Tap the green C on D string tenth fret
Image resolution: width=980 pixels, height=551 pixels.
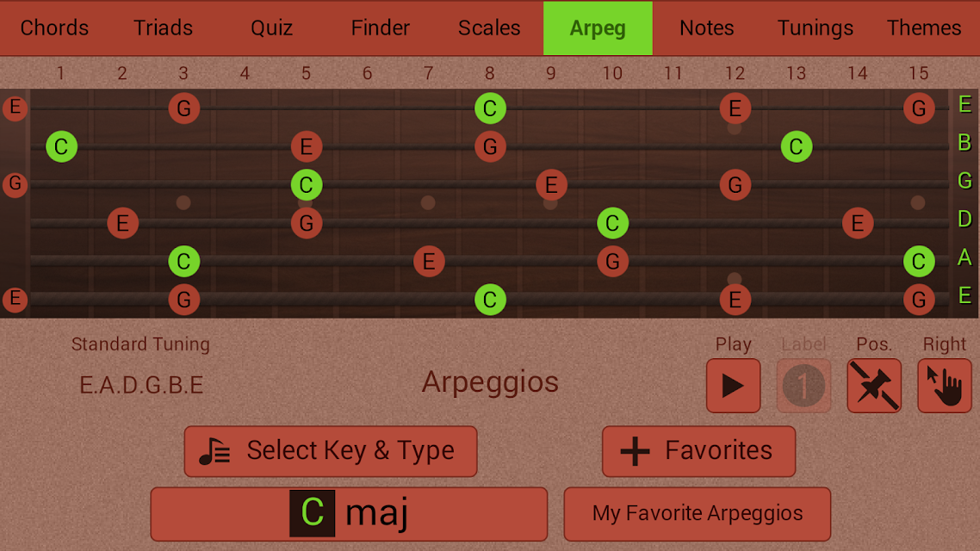click(x=612, y=223)
